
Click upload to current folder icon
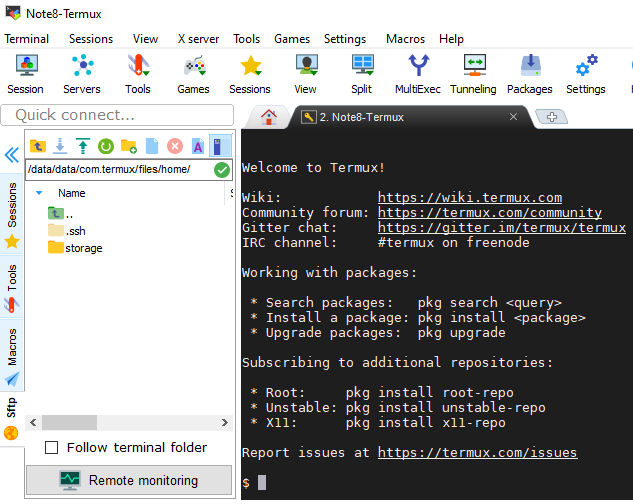coord(83,147)
